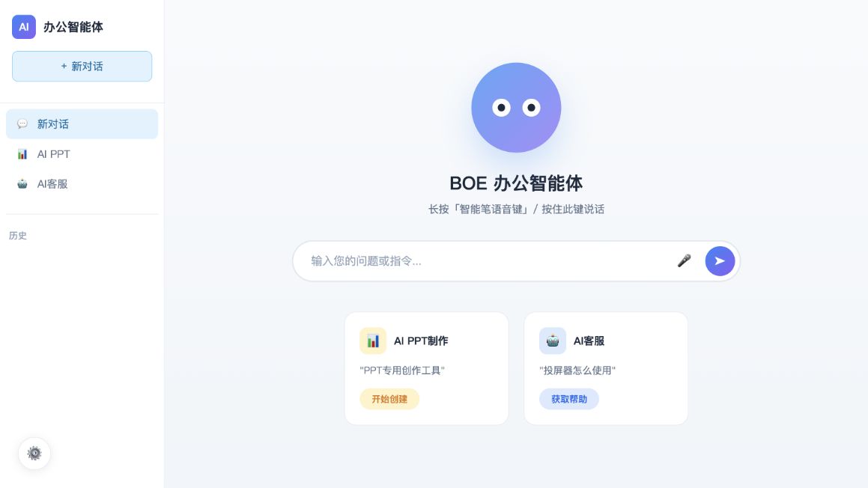This screenshot has width=868, height=488.
Task: Open AI客服 from sidebar menu
Action: click(x=82, y=183)
